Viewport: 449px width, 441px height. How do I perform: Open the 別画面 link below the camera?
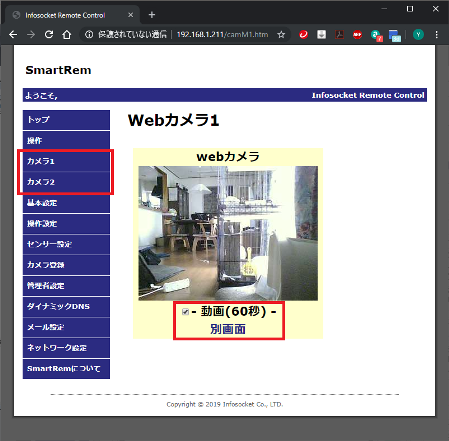click(228, 329)
